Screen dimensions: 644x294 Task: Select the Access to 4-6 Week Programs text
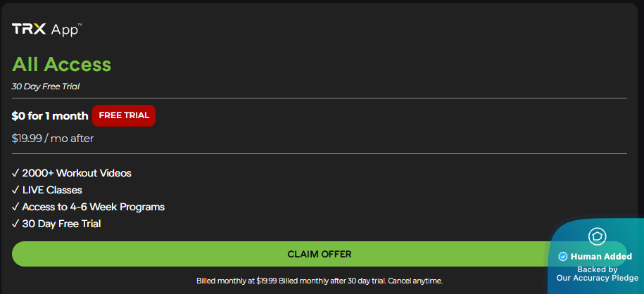[94, 207]
